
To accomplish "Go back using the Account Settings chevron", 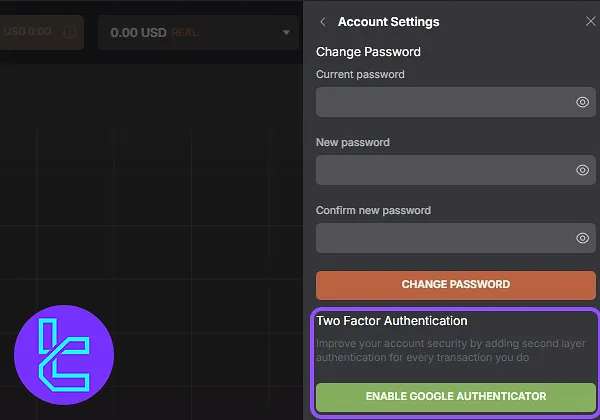I will pyautogui.click(x=323, y=22).
